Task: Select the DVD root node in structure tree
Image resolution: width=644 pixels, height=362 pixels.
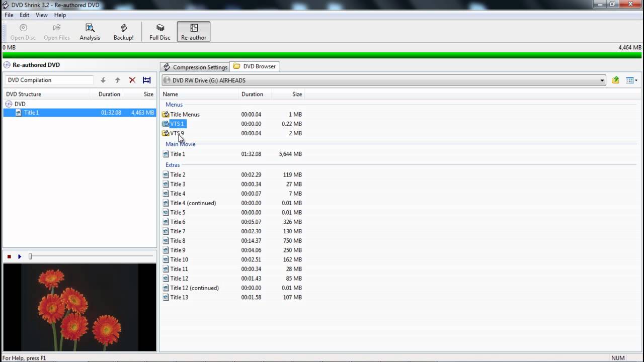Action: click(x=16, y=104)
